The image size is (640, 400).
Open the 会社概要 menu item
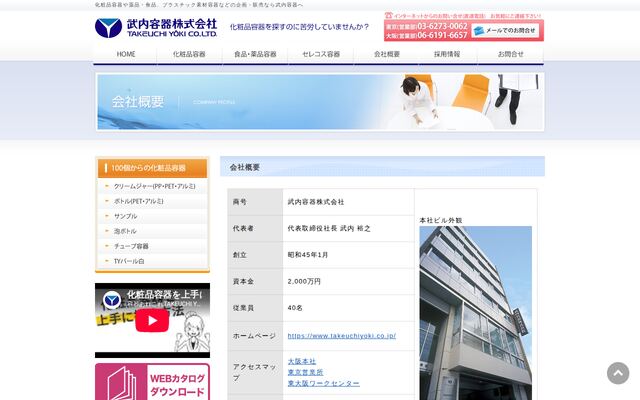click(387, 54)
